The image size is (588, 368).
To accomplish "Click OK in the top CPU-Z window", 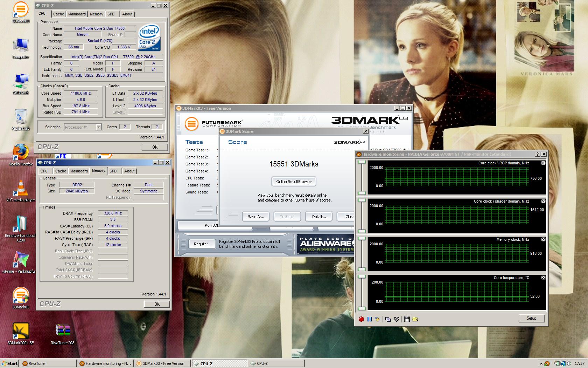I will click(155, 147).
